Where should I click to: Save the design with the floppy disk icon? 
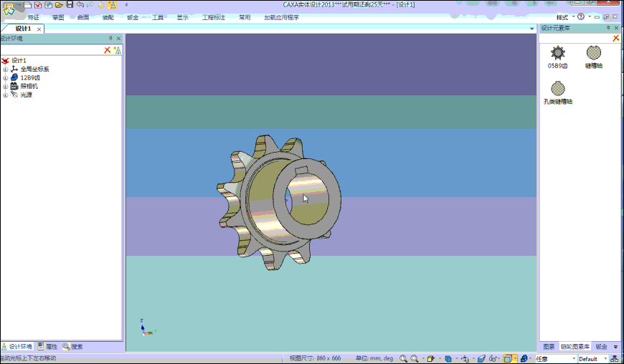[x=70, y=5]
